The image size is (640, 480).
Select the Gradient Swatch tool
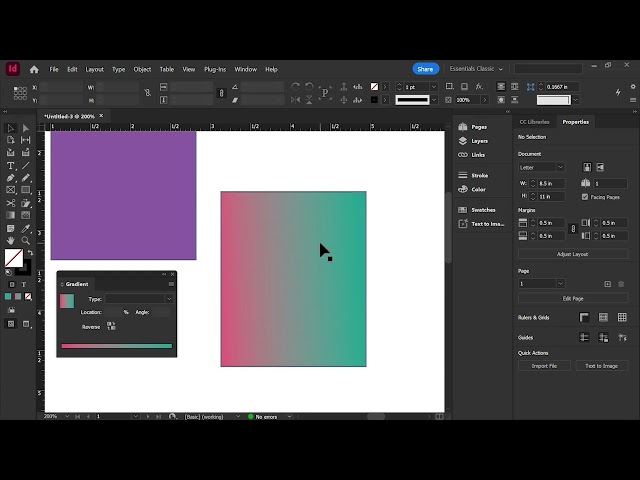(11, 215)
